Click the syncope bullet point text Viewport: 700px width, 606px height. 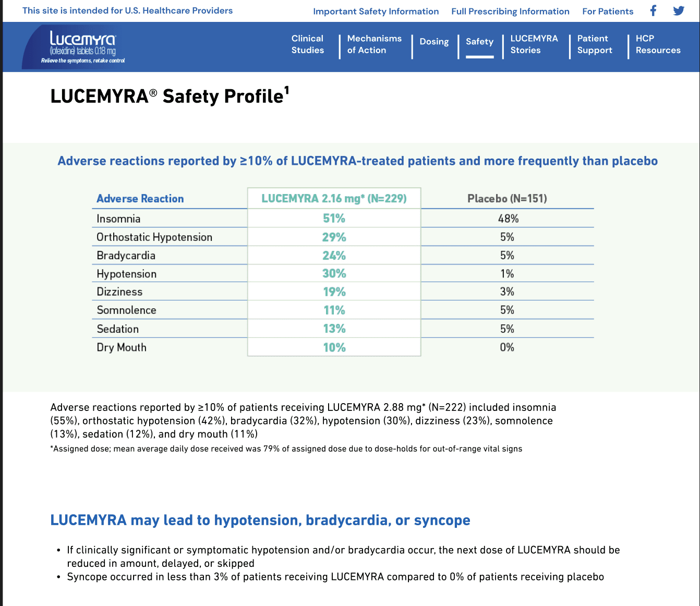[335, 577]
